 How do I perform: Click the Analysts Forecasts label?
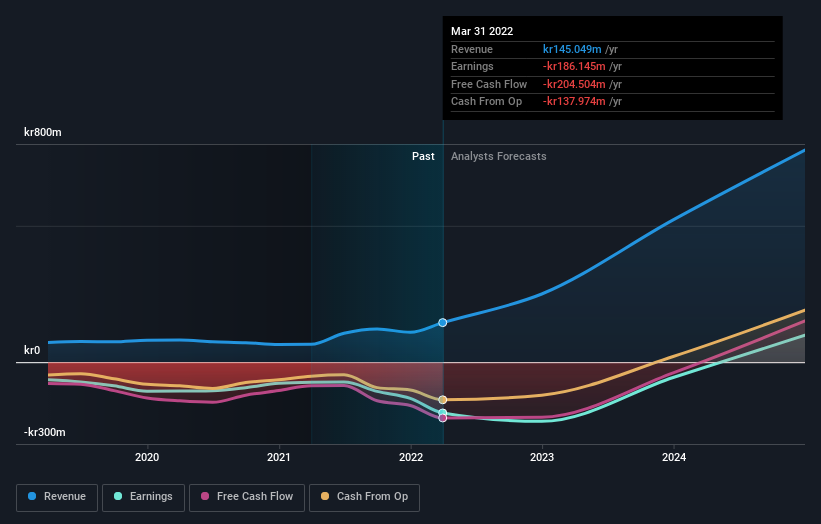pyautogui.click(x=498, y=157)
